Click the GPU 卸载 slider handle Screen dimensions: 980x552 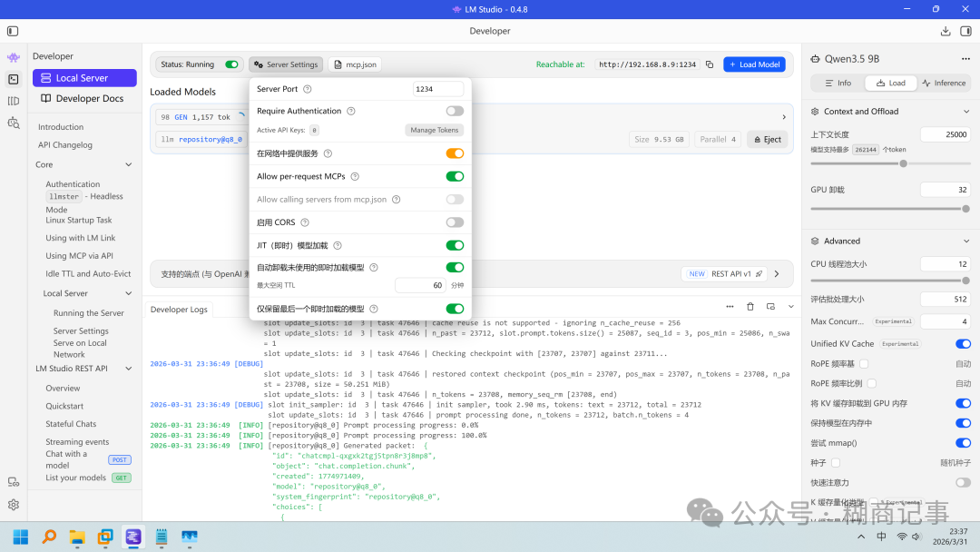tap(965, 208)
